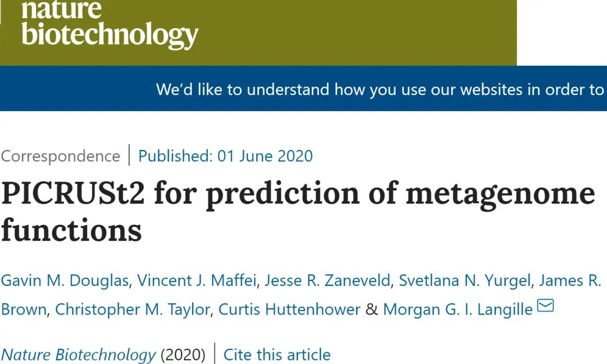
Task: Click the website usage notice text
Action: pos(380,89)
